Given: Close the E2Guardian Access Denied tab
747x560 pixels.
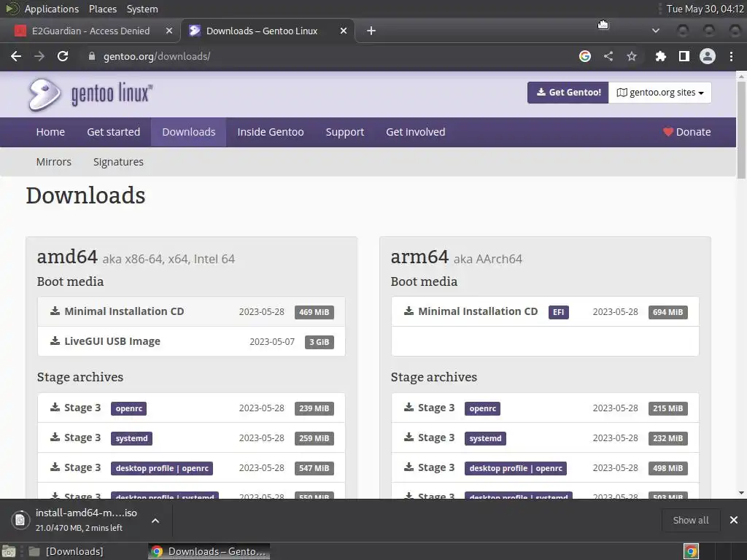Looking at the screenshot, I should [169, 31].
